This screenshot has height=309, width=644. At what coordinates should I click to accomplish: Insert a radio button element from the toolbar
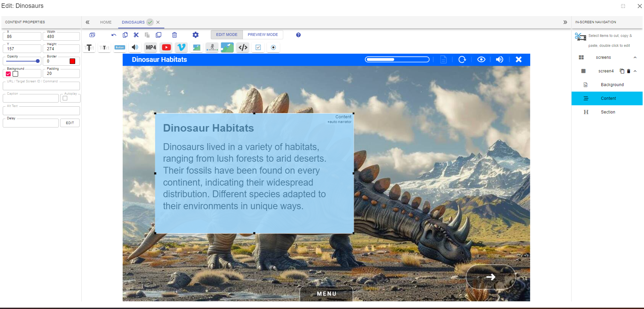(273, 48)
